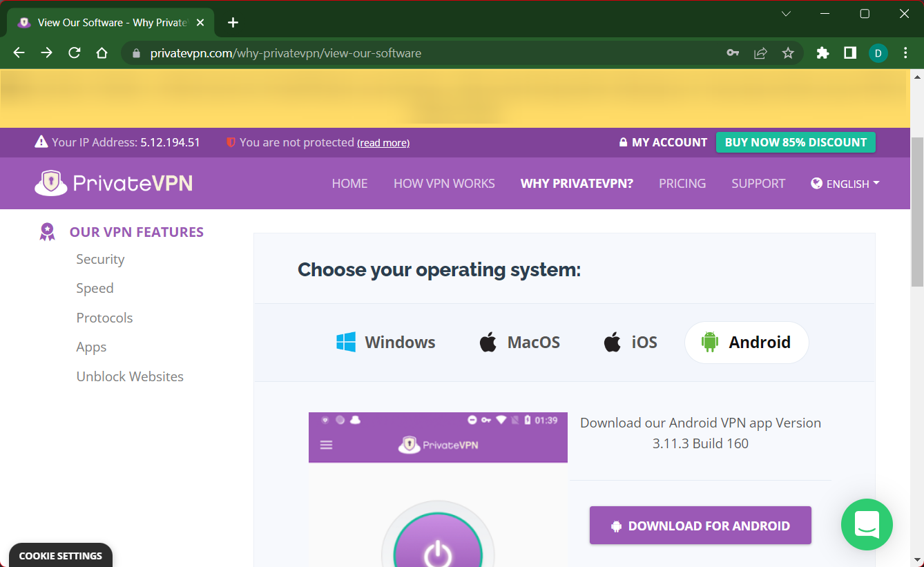Expand the tab search chevron
This screenshot has width=924, height=567.
tap(786, 14)
